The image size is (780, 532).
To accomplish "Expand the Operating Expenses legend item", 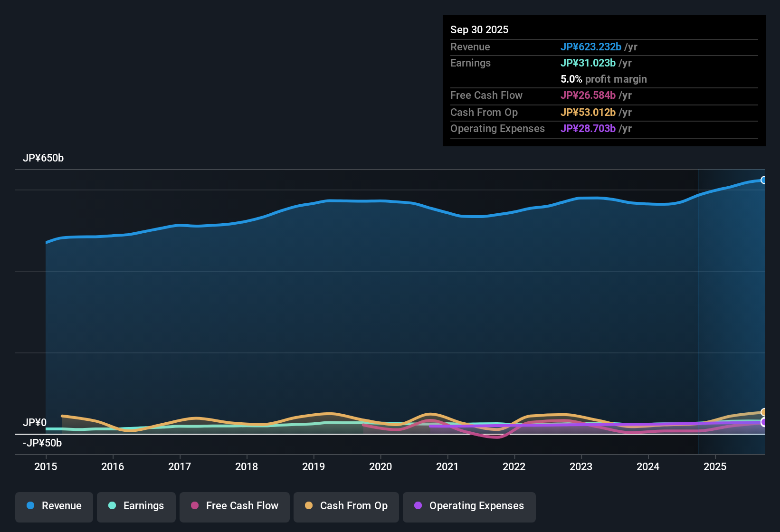I will click(x=469, y=506).
